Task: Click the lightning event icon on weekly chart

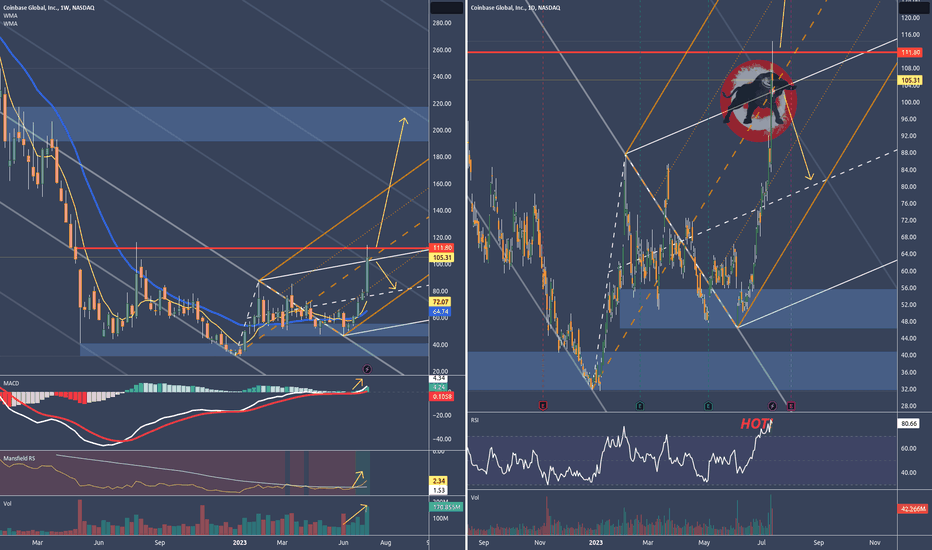Action: (x=367, y=369)
